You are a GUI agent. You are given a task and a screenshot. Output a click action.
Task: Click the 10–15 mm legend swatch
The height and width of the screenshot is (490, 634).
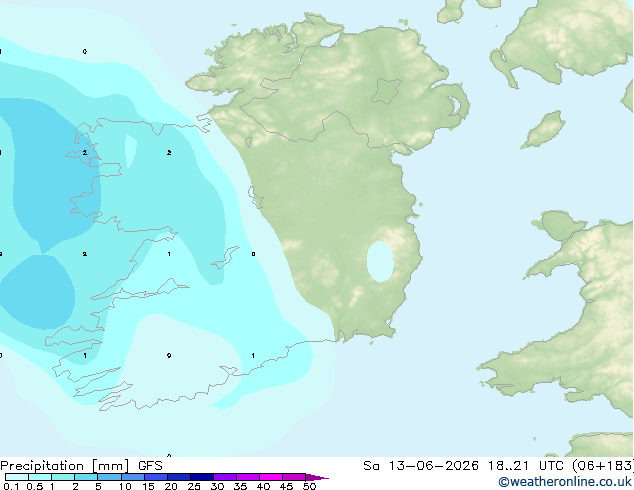pyautogui.click(x=133, y=477)
